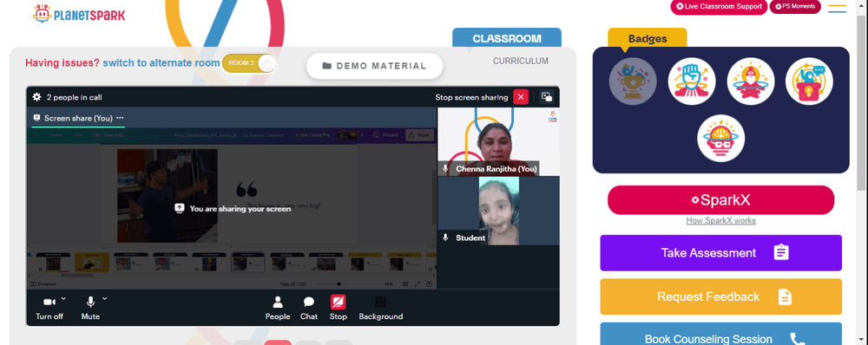Open the People panel
The width and height of the screenshot is (868, 345).
[x=278, y=308]
